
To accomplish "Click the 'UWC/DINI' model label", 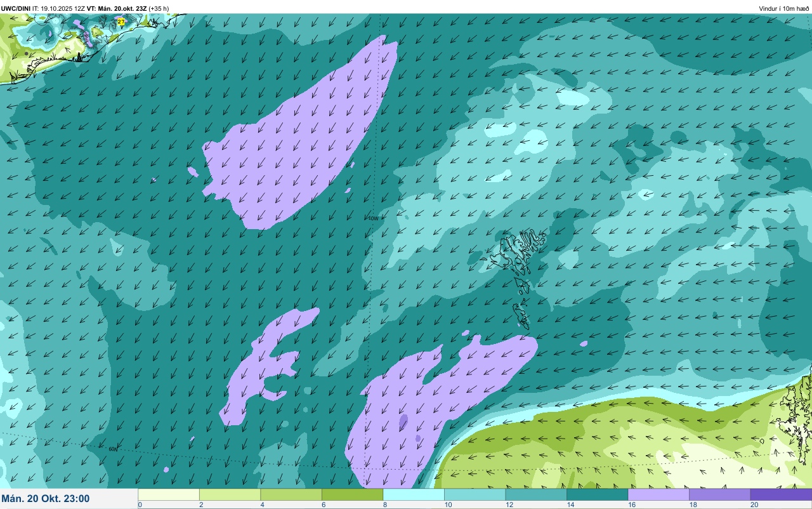I will 16,9.
